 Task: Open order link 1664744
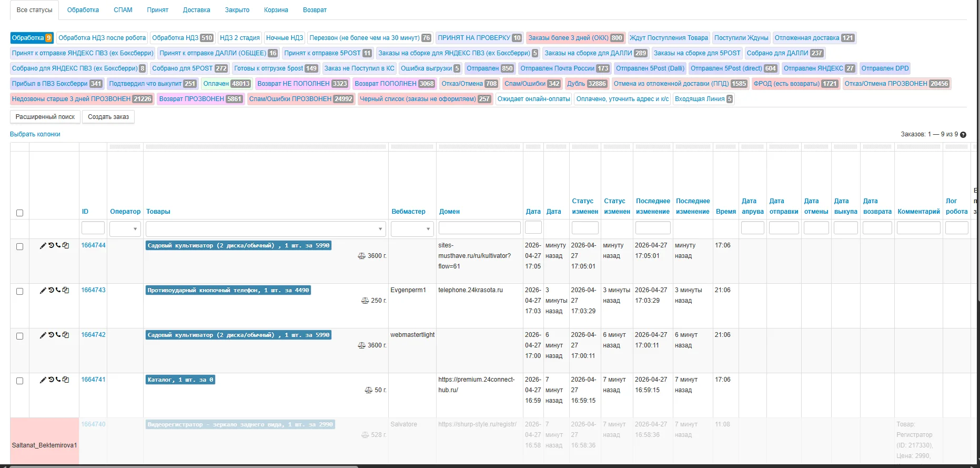[93, 245]
